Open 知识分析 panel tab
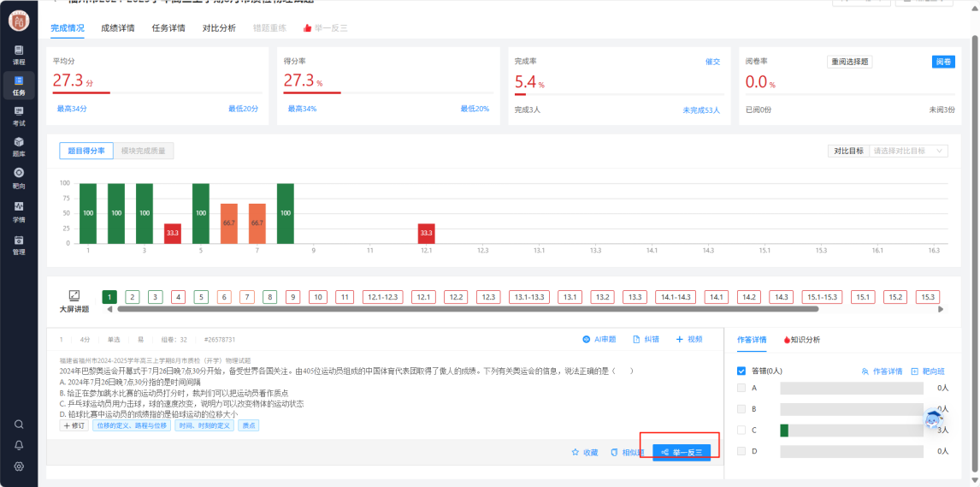The image size is (980, 487). [x=802, y=340]
